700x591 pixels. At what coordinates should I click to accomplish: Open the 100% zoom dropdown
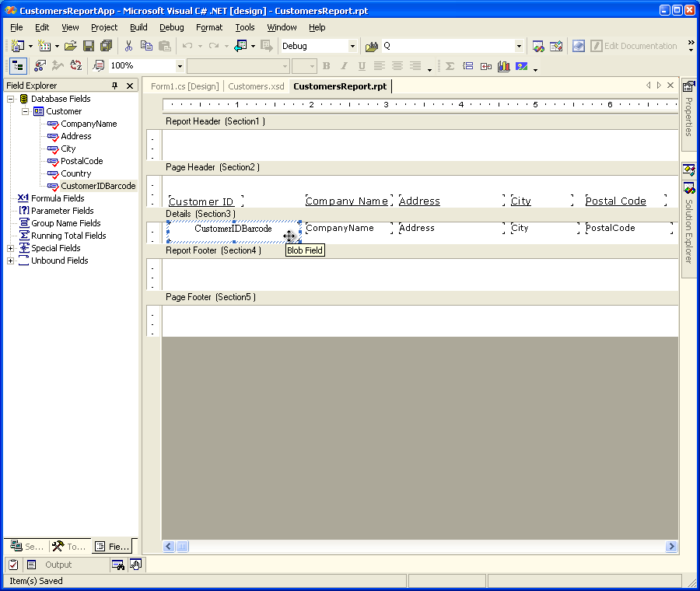click(x=180, y=66)
